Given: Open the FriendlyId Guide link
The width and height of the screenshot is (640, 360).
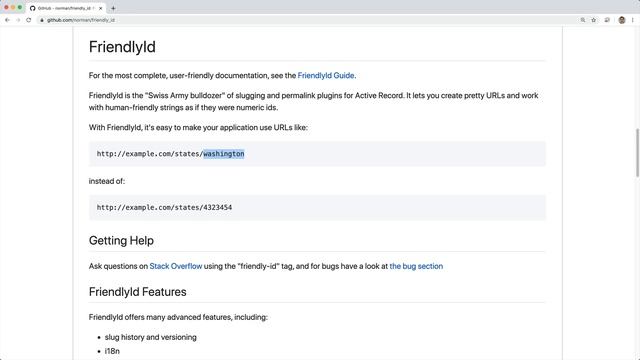Looking at the screenshot, I should 326,76.
